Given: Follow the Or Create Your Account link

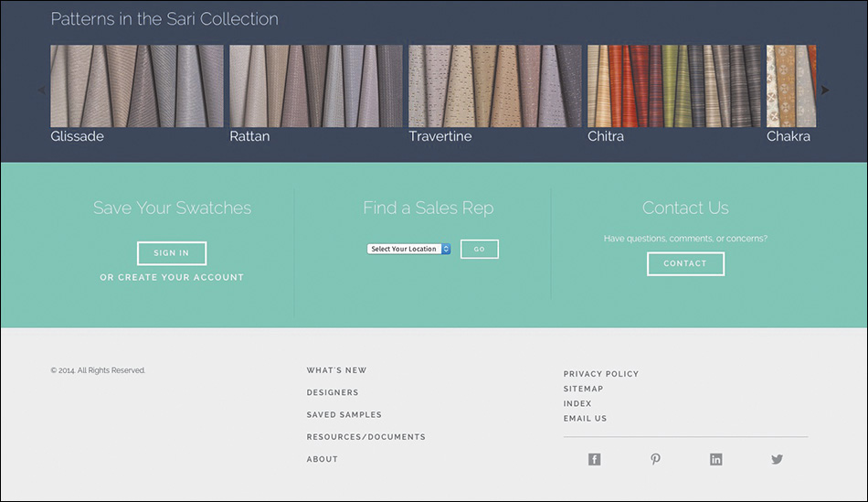Looking at the screenshot, I should [172, 277].
